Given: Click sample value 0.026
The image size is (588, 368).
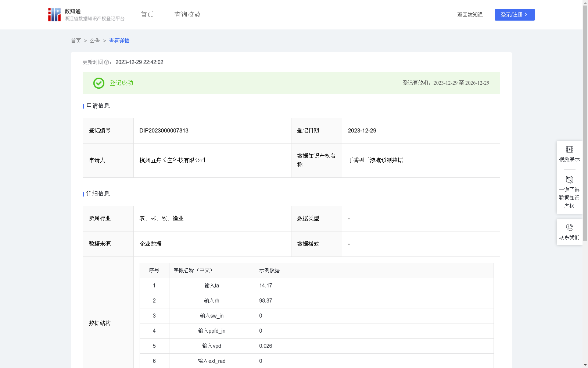Looking at the screenshot, I should (266, 346).
